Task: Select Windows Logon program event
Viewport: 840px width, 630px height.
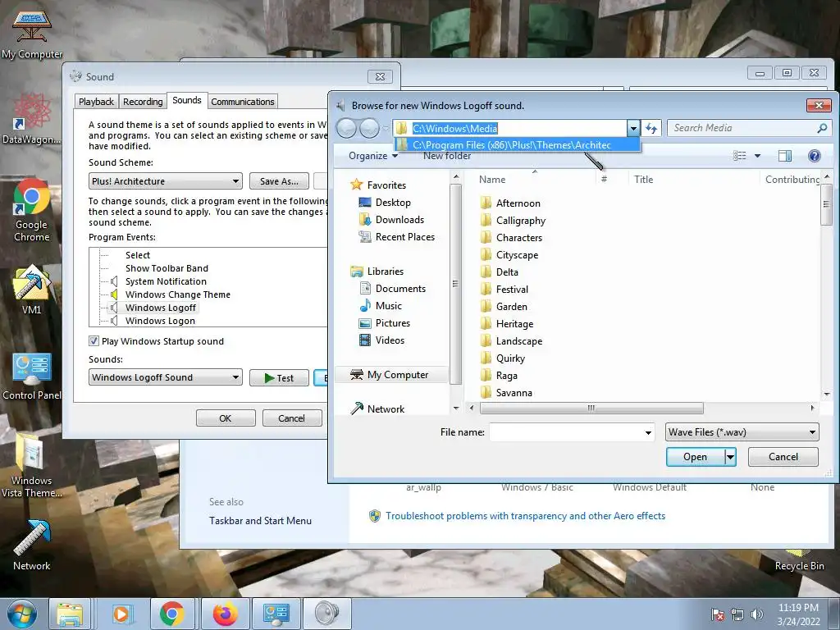Action: point(160,321)
